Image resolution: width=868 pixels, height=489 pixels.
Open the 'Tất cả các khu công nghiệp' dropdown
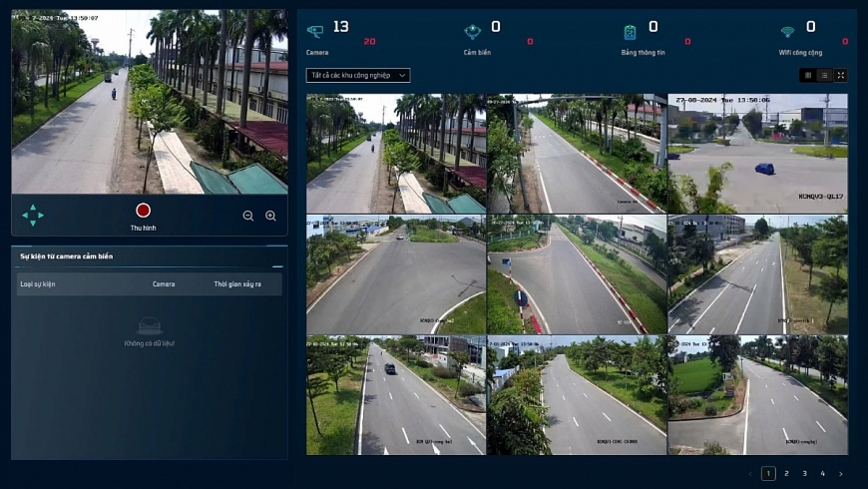358,75
